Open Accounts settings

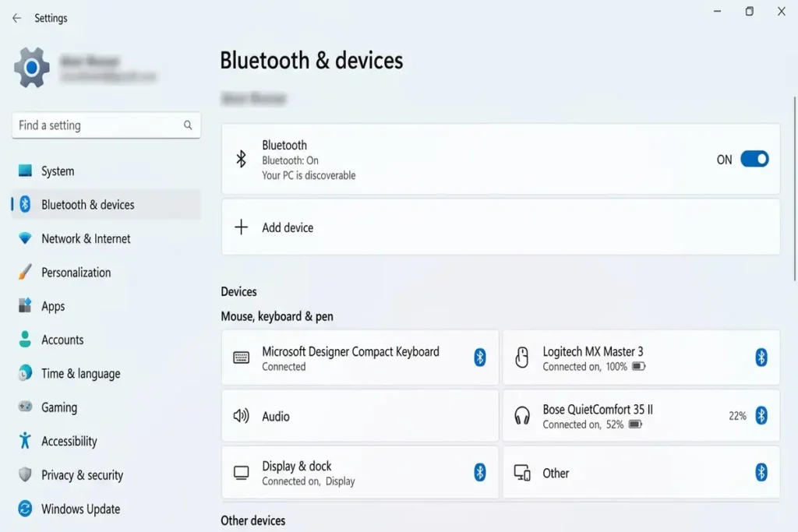pos(106,340)
